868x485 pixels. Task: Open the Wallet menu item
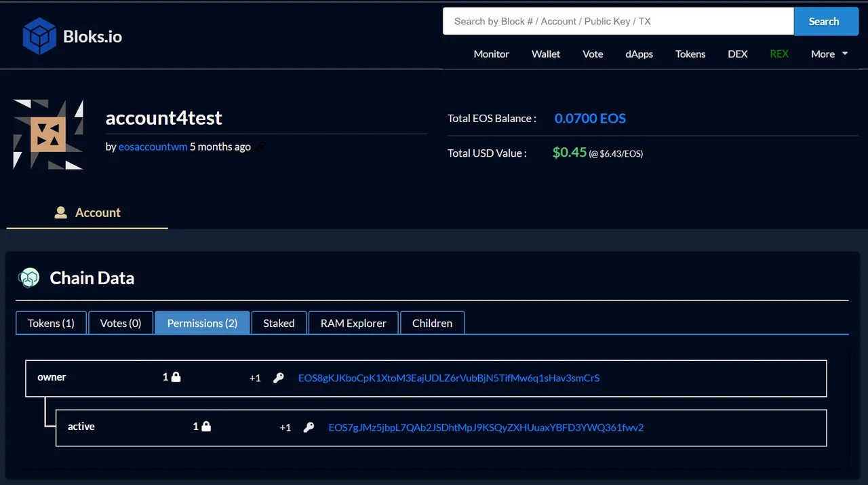tap(546, 54)
